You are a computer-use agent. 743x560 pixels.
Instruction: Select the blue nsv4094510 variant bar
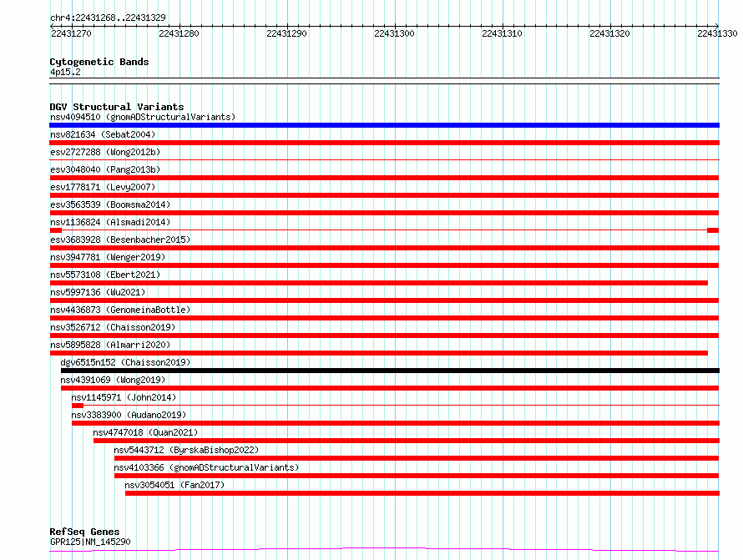384,125
